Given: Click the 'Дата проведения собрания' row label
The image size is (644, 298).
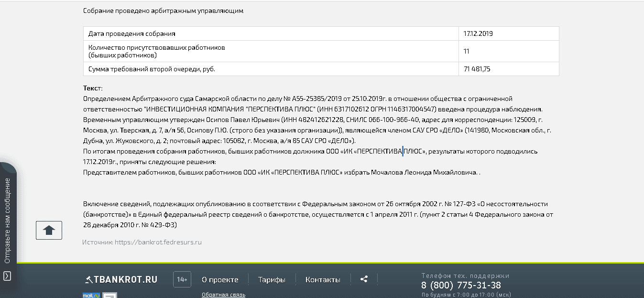Looking at the screenshot, I should click(x=132, y=34).
